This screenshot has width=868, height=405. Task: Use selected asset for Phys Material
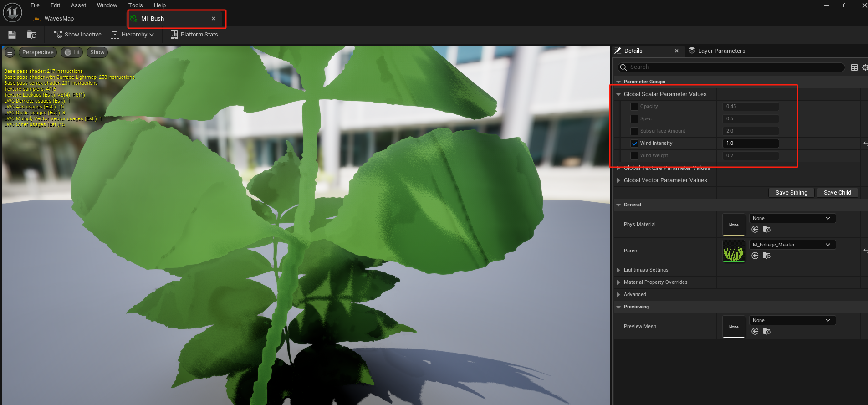(755, 229)
